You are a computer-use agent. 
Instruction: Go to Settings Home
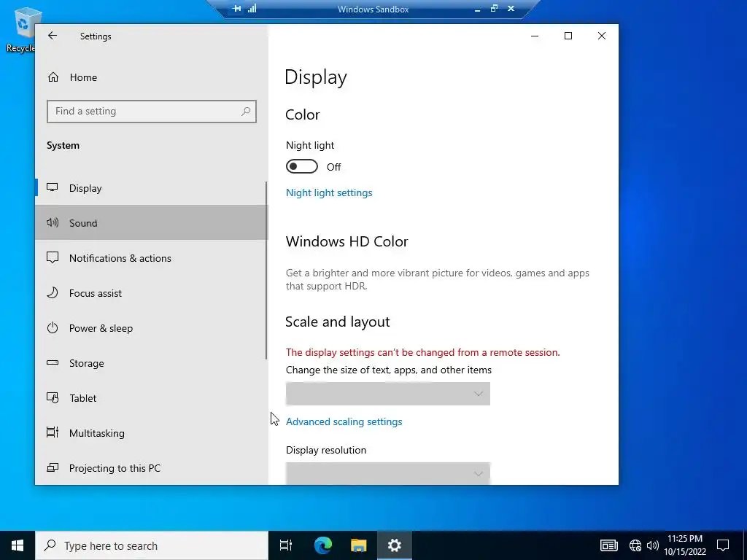click(x=150, y=77)
